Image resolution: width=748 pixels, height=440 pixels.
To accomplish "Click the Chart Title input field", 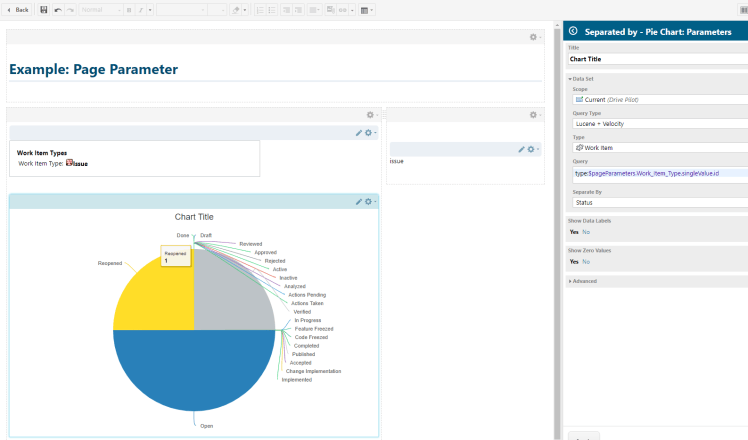I will (x=657, y=59).
